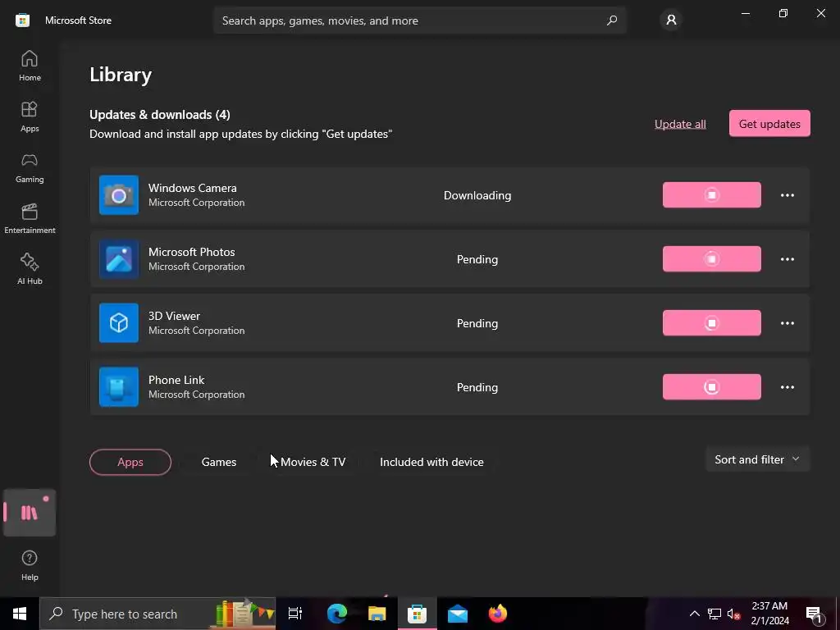840x630 pixels.
Task: Select the Library icon in sidebar
Action: tap(30, 513)
